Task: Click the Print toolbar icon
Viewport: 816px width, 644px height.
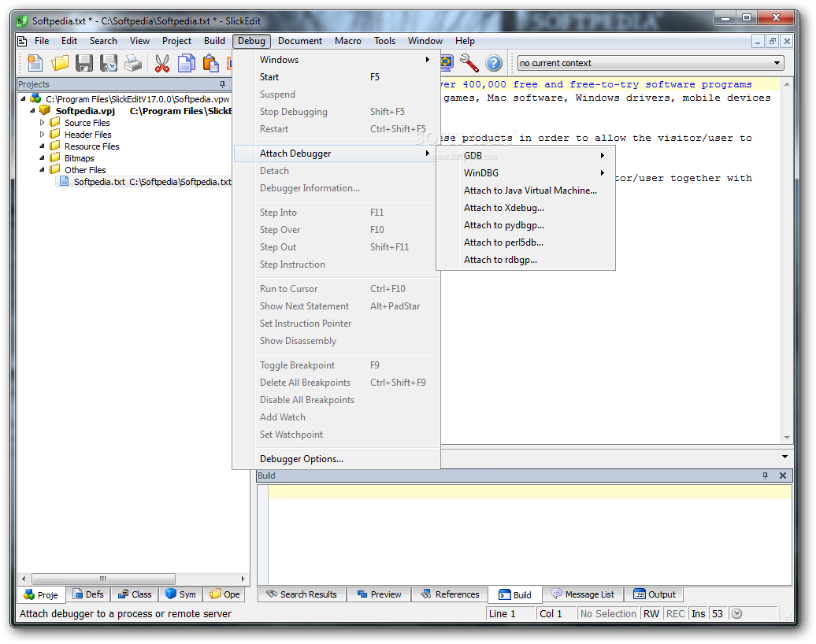Action: point(133,63)
